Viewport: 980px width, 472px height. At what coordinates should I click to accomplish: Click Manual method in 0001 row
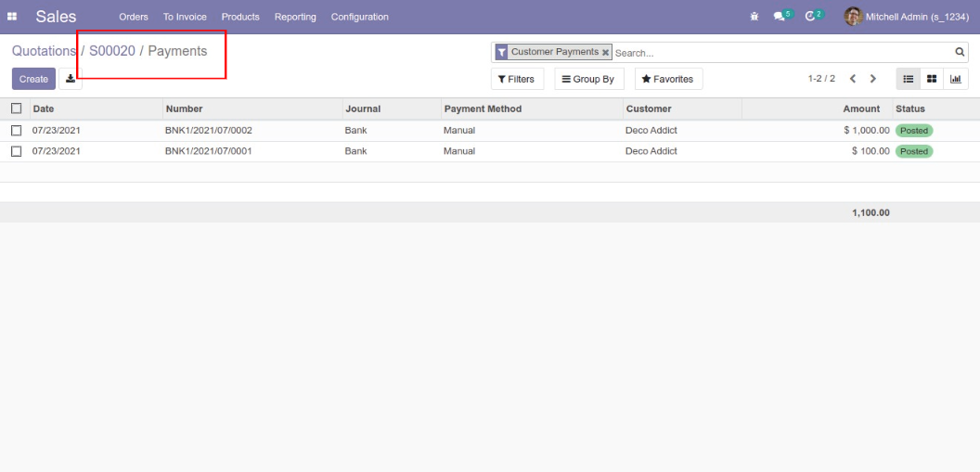point(459,151)
